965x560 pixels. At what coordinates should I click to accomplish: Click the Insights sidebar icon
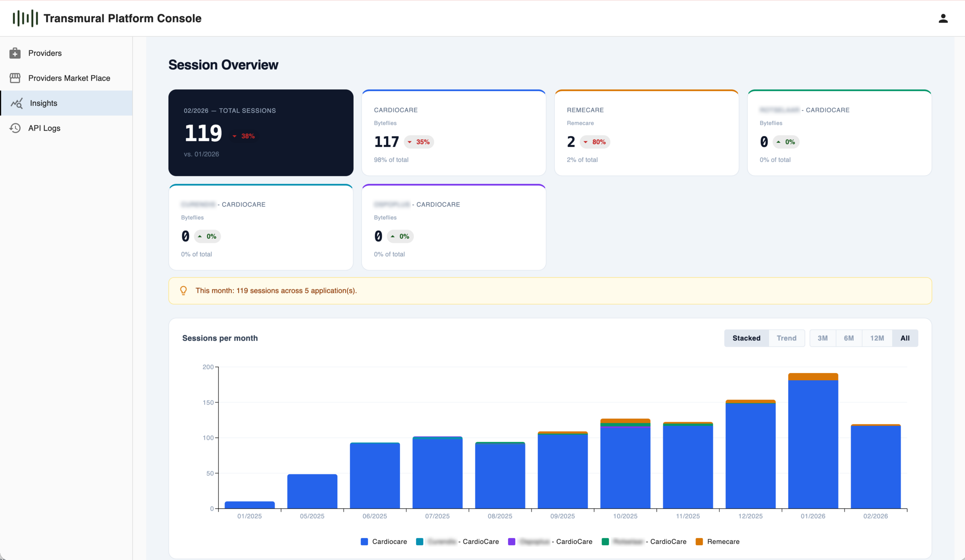17,103
